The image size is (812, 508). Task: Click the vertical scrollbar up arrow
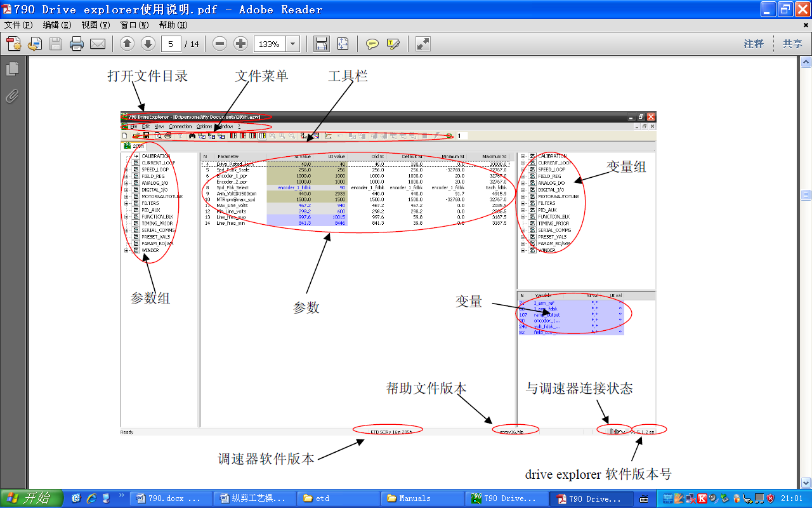pos(806,62)
